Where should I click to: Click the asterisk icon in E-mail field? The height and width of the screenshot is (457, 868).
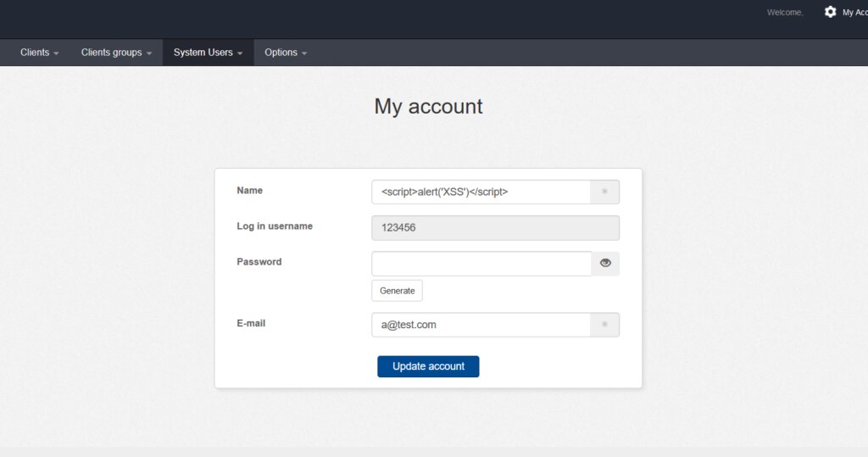(x=604, y=325)
